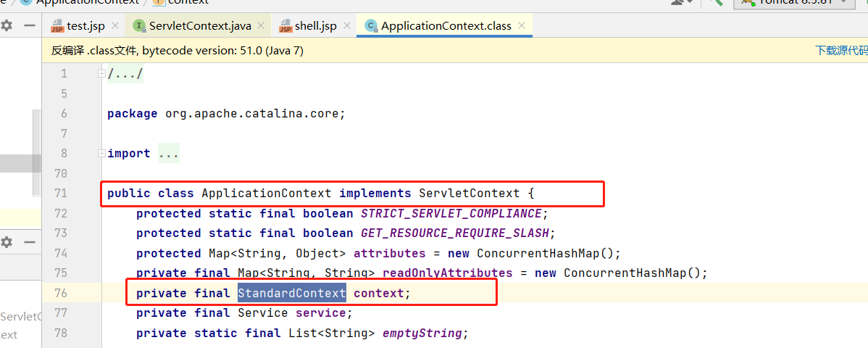868x348 pixels.
Task: Switch to the ServletContext.java tab
Action: point(199,26)
